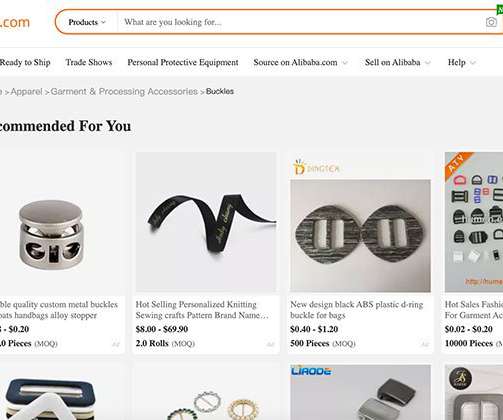Open the metal alloy stopper product image
Image resolution: width=503 pixels, height=420 pixels.
pyautogui.click(x=51, y=235)
